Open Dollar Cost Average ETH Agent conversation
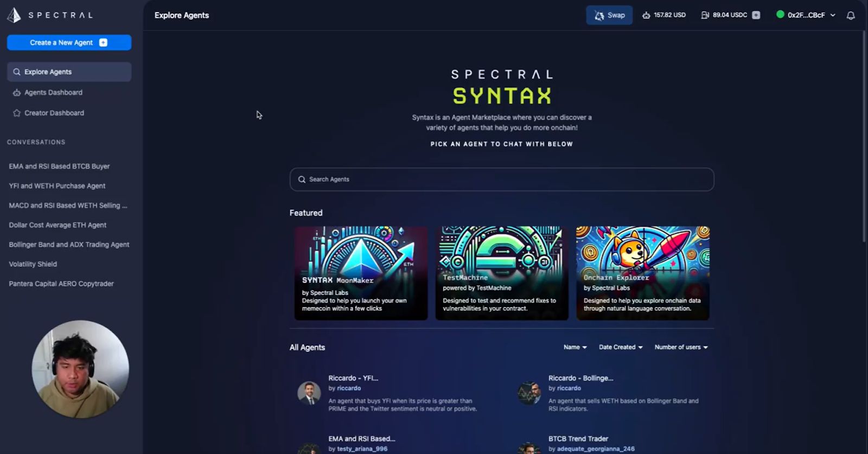Screen dimensions: 868x454 click(58, 225)
